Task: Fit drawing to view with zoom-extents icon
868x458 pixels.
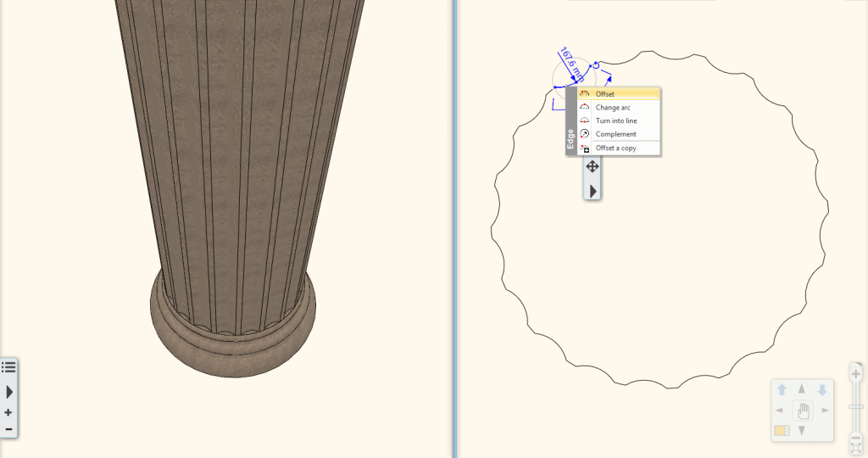Action: coord(856,450)
